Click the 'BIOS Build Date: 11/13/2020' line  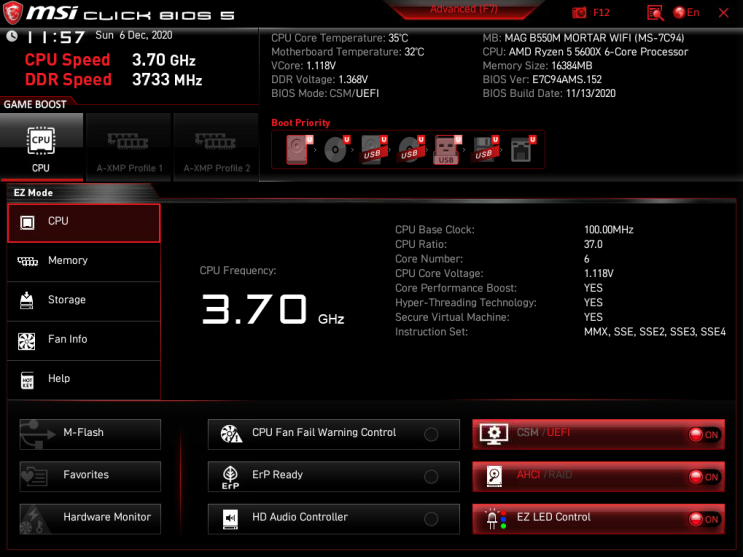tap(549, 93)
